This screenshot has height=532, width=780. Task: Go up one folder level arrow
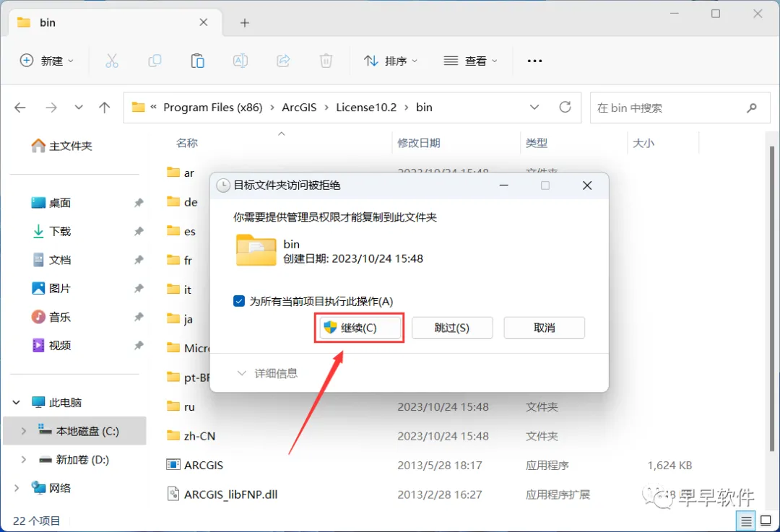point(105,108)
